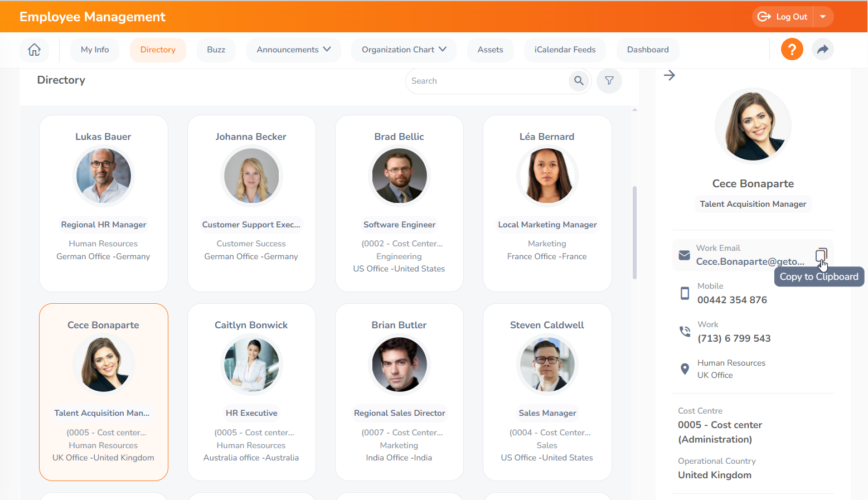Open the Buzz tab
The width and height of the screenshot is (868, 500).
(x=216, y=50)
